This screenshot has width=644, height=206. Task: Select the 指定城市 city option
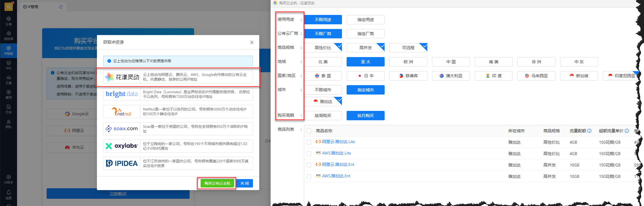pos(365,90)
